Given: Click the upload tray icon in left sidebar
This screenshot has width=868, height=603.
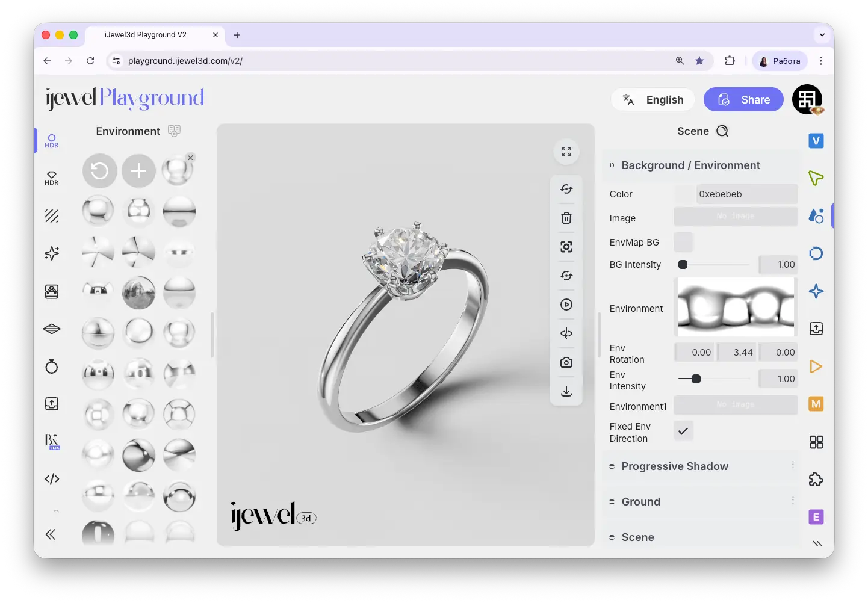Looking at the screenshot, I should tap(52, 404).
